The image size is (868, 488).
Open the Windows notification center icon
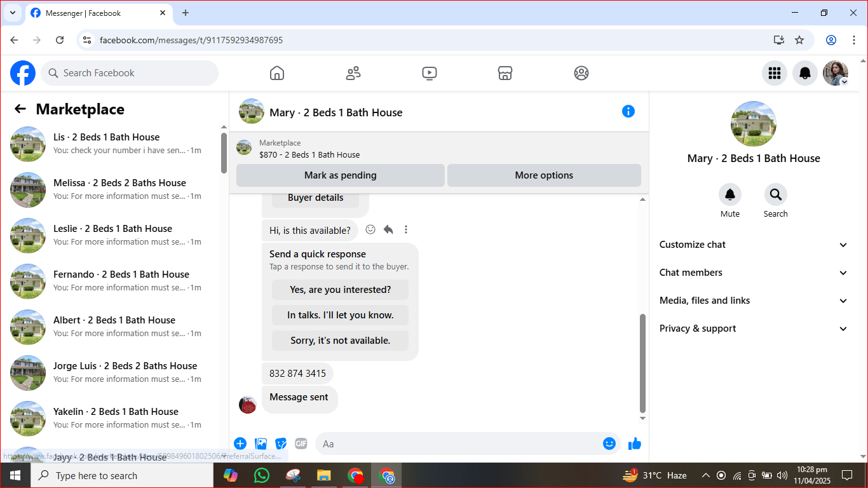pyautogui.click(x=847, y=475)
